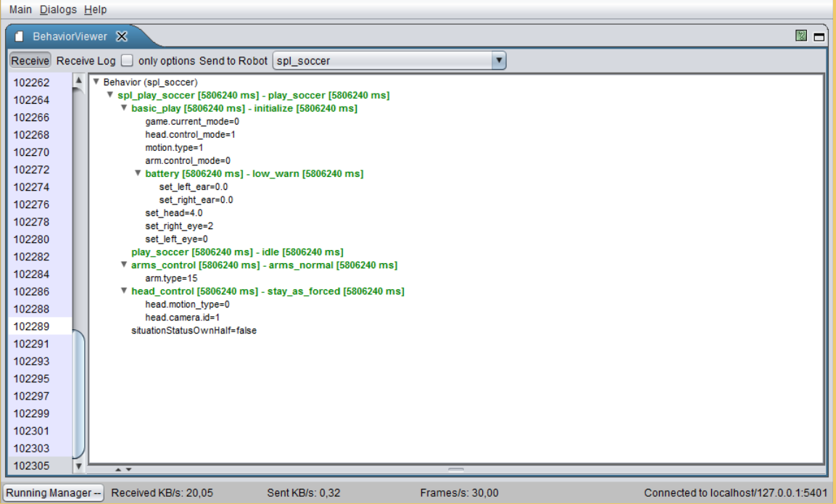This screenshot has width=836, height=504.
Task: Collapse the head_control tree node
Action: click(124, 291)
